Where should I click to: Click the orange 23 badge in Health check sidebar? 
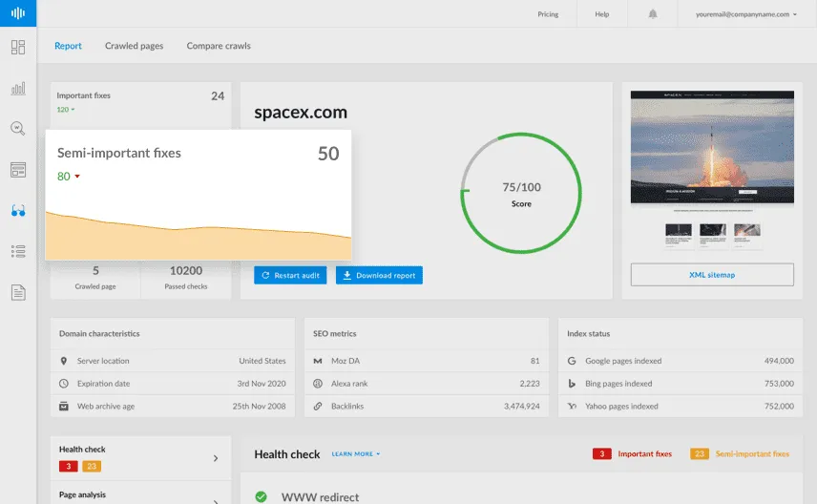click(92, 466)
